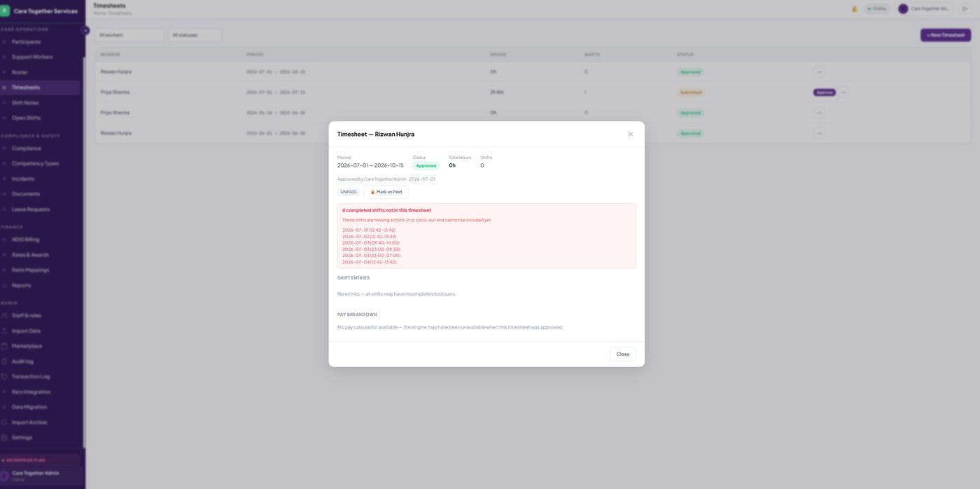Mark the Rizwan Hunjra timesheet as paid
This screenshot has width=980, height=489.
386,192
